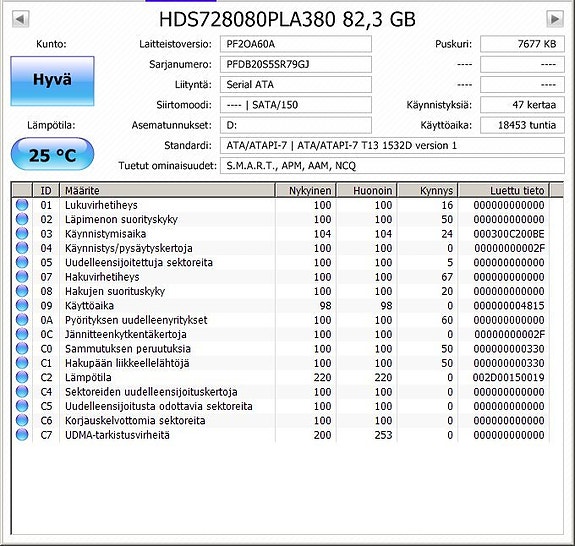The image size is (575, 546).
Task: Click Huonoin value 253 in UDMA row
Action: 383,435
